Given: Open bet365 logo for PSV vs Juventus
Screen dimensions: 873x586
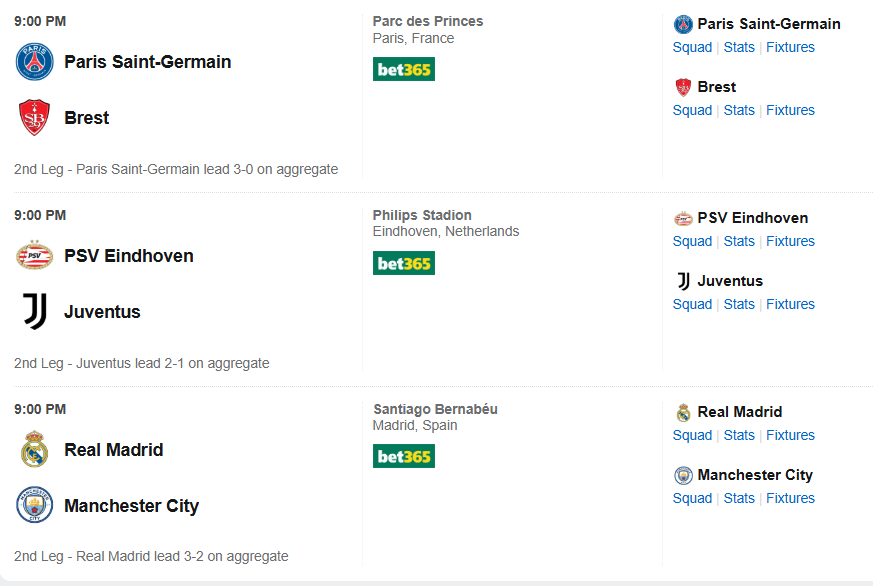Looking at the screenshot, I should (x=404, y=263).
